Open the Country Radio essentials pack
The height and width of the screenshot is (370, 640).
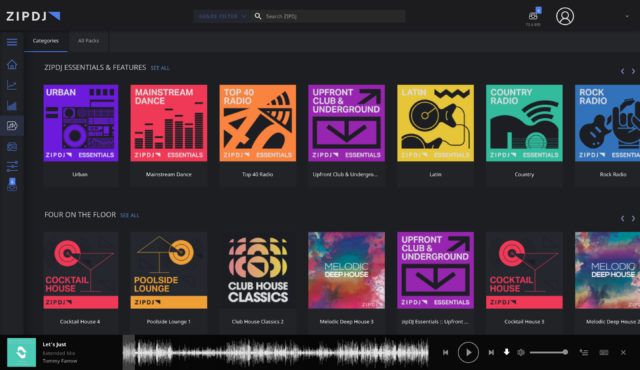tap(524, 123)
